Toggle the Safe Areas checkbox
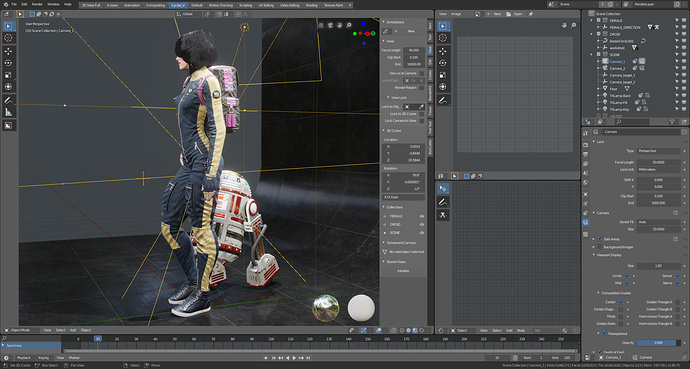Viewport: 690px width, 369px height. 600,239
